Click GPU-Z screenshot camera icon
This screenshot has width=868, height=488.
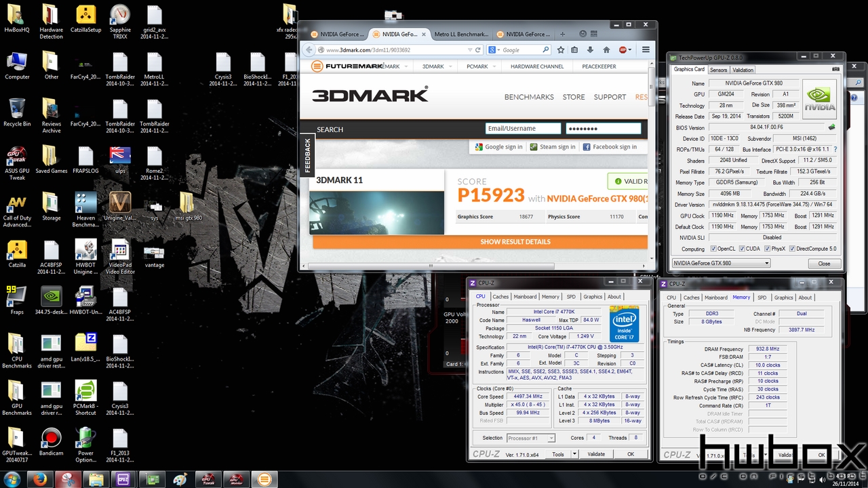point(835,69)
